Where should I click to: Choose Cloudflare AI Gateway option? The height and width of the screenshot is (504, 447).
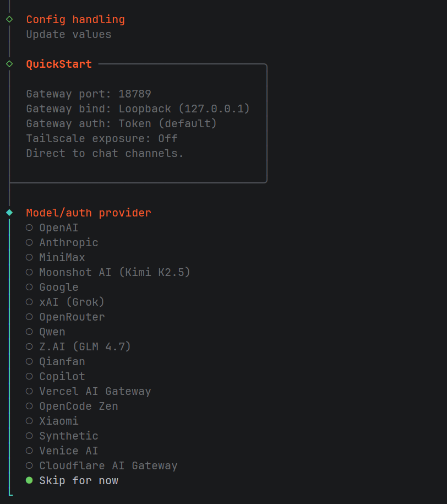pyautogui.click(x=101, y=465)
